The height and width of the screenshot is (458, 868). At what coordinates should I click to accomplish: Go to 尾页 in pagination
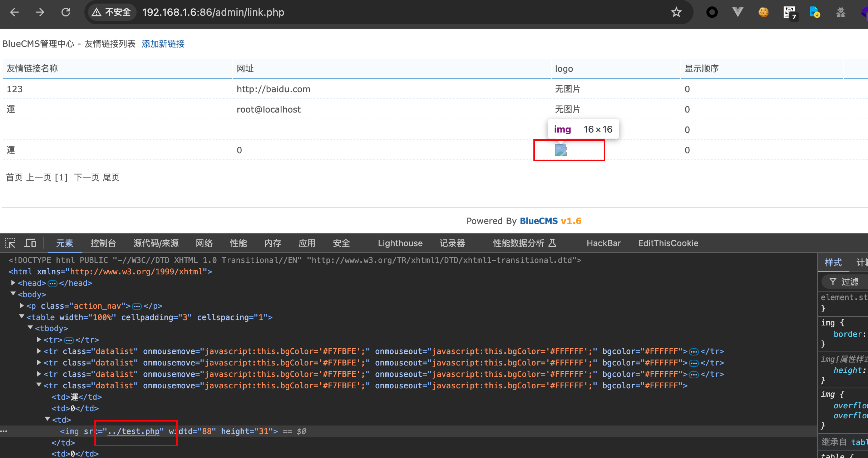pyautogui.click(x=111, y=177)
